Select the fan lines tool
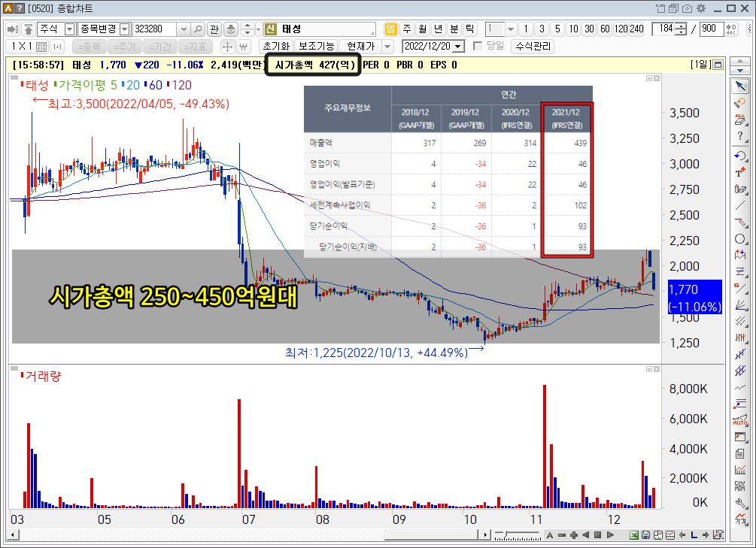The height and width of the screenshot is (548, 756). (x=740, y=304)
